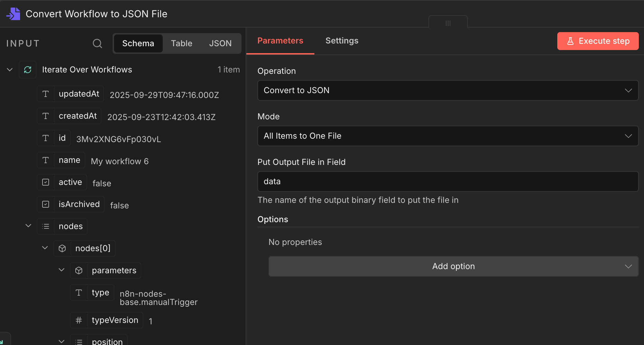Viewport: 644px width, 345px height.
Task: Click the text type icon beside createdAt
Action: [46, 116]
